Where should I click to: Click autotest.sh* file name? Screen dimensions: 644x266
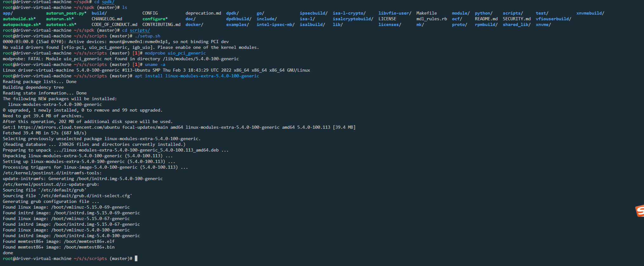pos(61,25)
